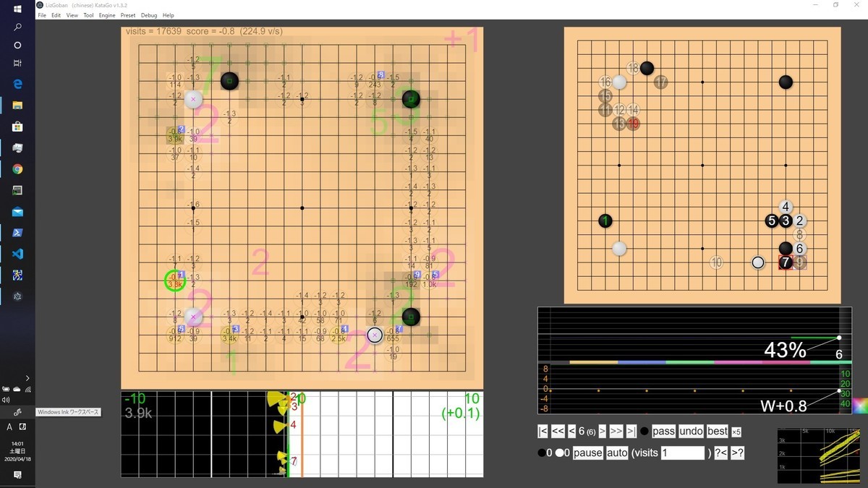Click black stone at top-right star point
This screenshot has width=868, height=488.
[411, 98]
